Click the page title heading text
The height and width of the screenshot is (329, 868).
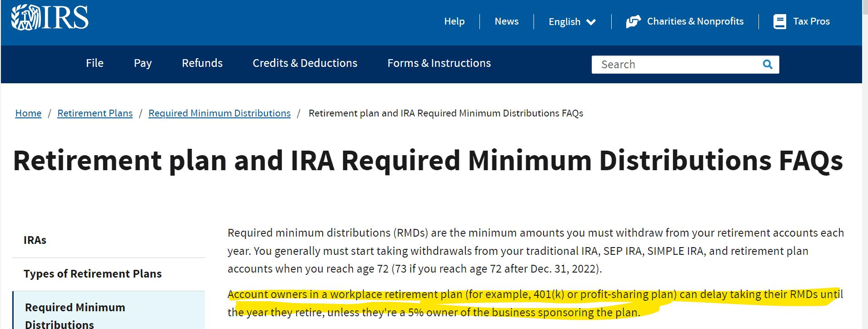tap(428, 161)
